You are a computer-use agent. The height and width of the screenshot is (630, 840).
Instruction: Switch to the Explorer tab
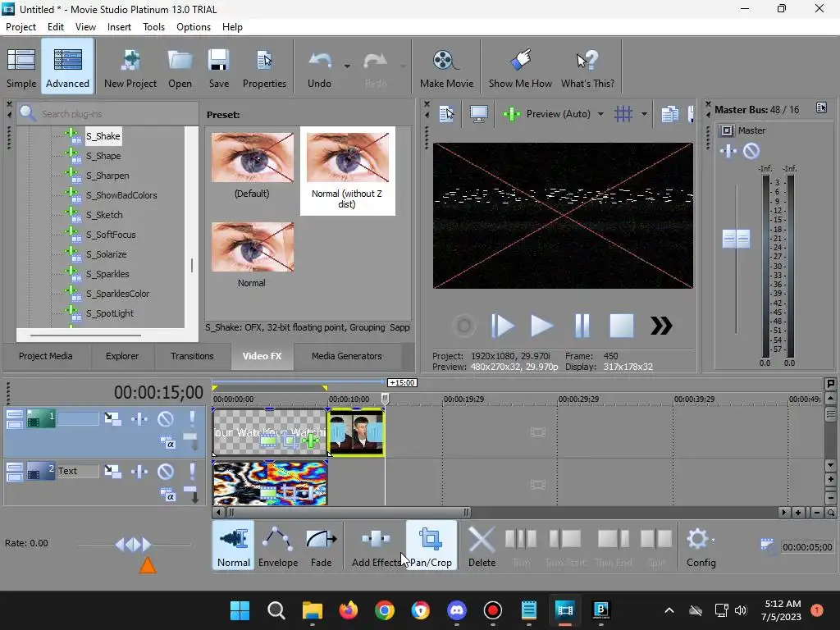[x=122, y=356]
